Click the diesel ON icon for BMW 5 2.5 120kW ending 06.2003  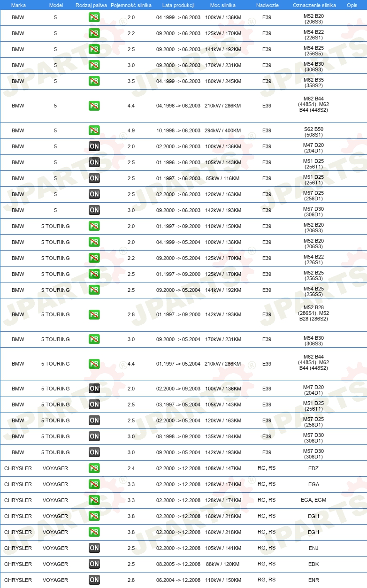point(94,194)
